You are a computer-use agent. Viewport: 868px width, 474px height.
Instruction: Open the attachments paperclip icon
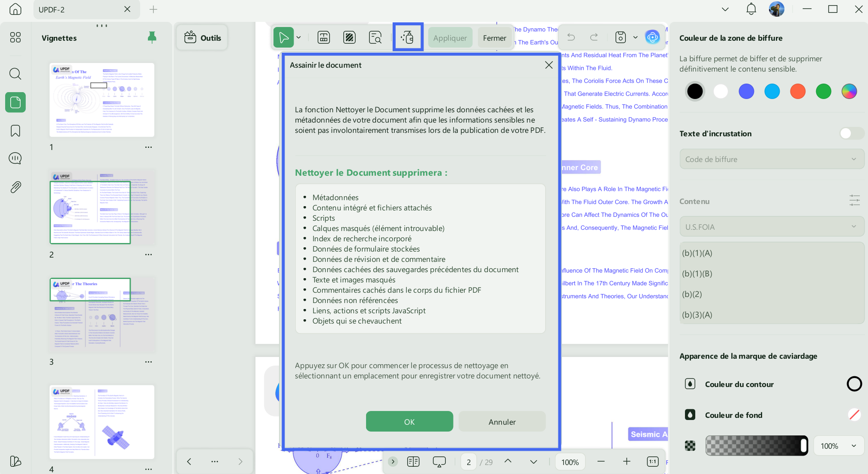click(x=15, y=187)
